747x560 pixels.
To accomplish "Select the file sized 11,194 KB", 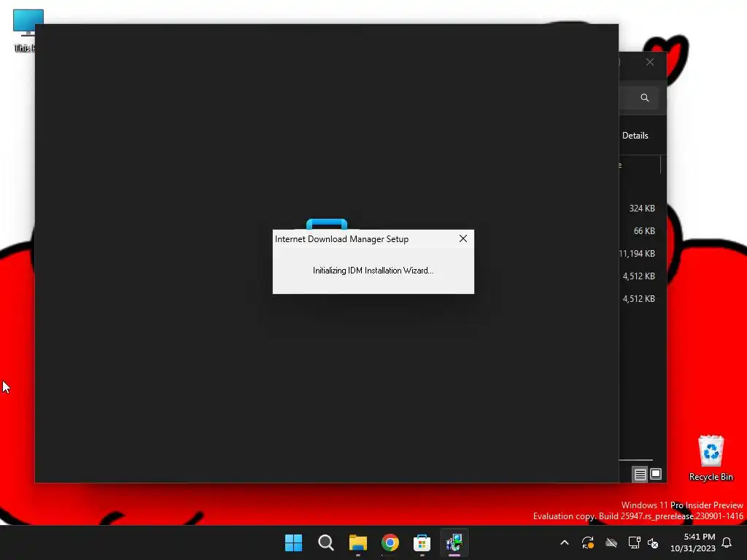I will pos(638,253).
